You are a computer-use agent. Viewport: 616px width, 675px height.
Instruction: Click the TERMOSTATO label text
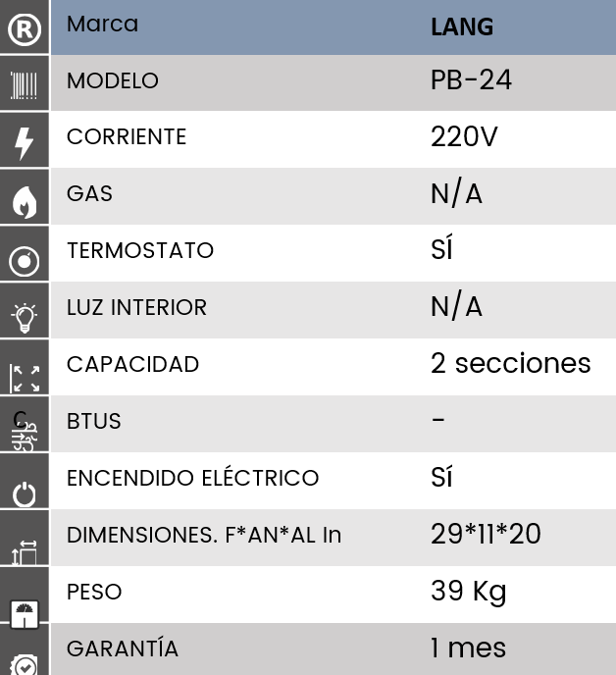pyautogui.click(x=140, y=250)
